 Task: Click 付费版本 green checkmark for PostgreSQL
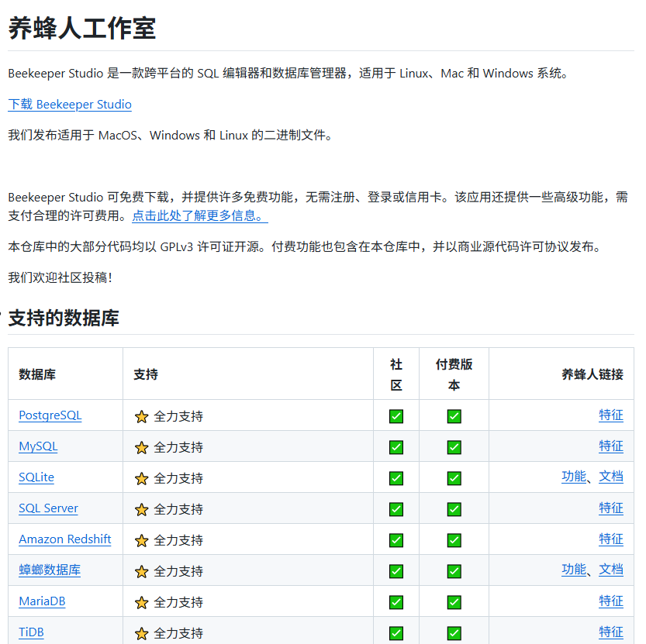454,416
